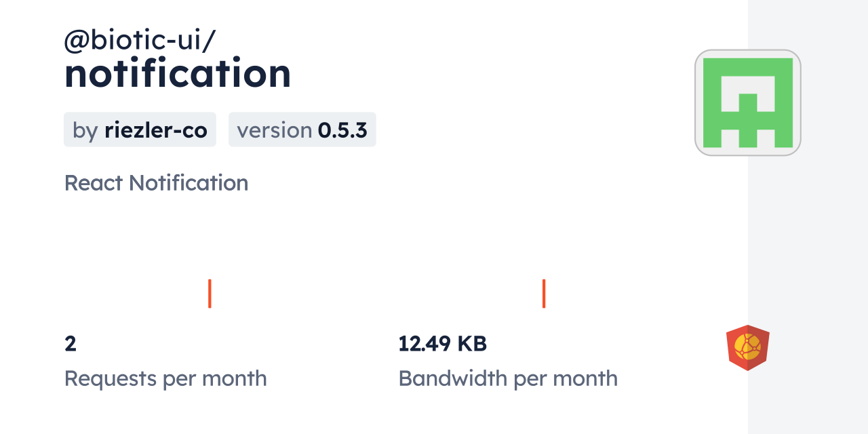Click the orange marker above Requests per month
Image resolution: width=868 pixels, height=434 pixels.
point(210,294)
